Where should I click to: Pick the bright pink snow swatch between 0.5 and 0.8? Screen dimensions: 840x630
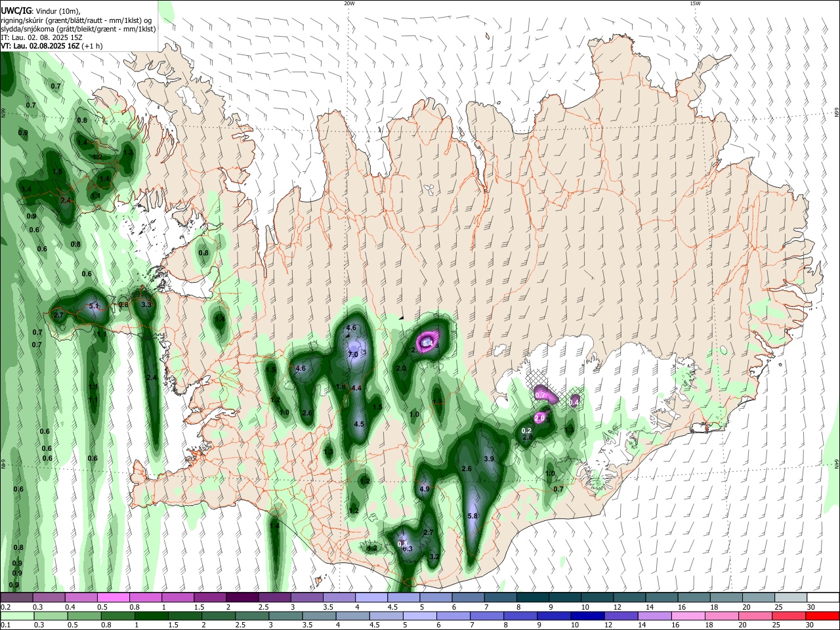point(113,598)
